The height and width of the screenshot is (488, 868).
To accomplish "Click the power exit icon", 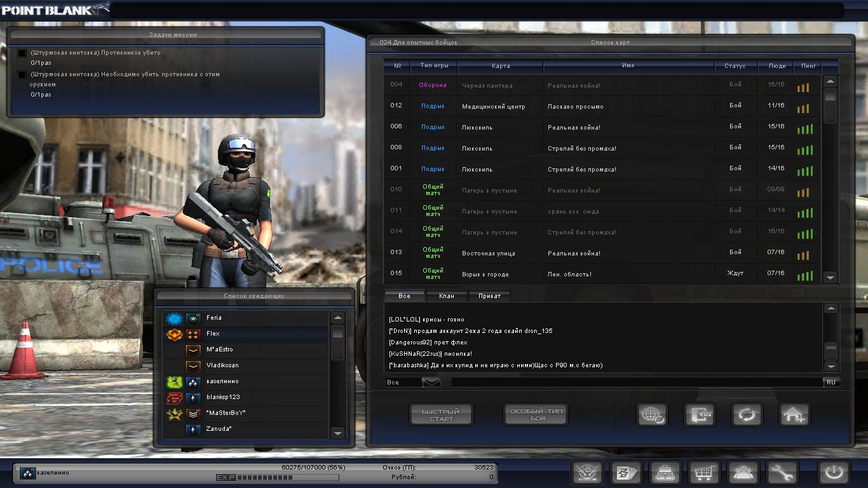I will pos(834,473).
